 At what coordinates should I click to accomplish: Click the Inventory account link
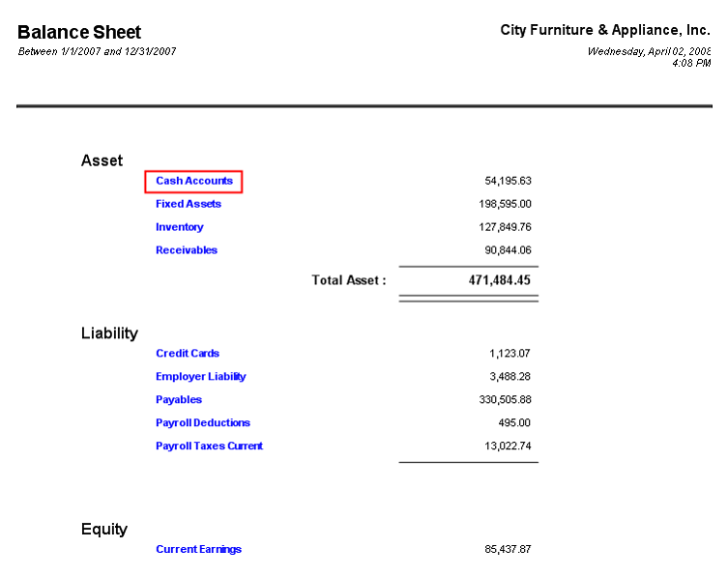[x=180, y=227]
